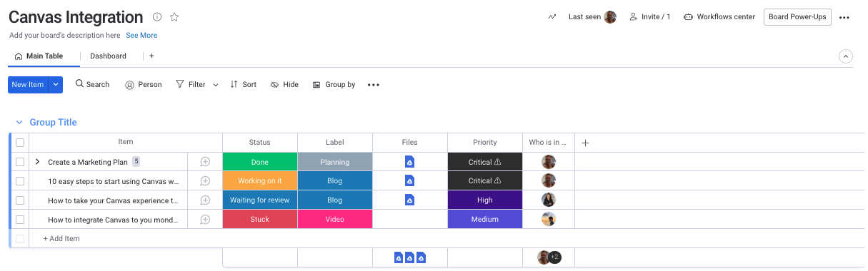Open the Workflows center
868x271 pixels.
pyautogui.click(x=719, y=17)
